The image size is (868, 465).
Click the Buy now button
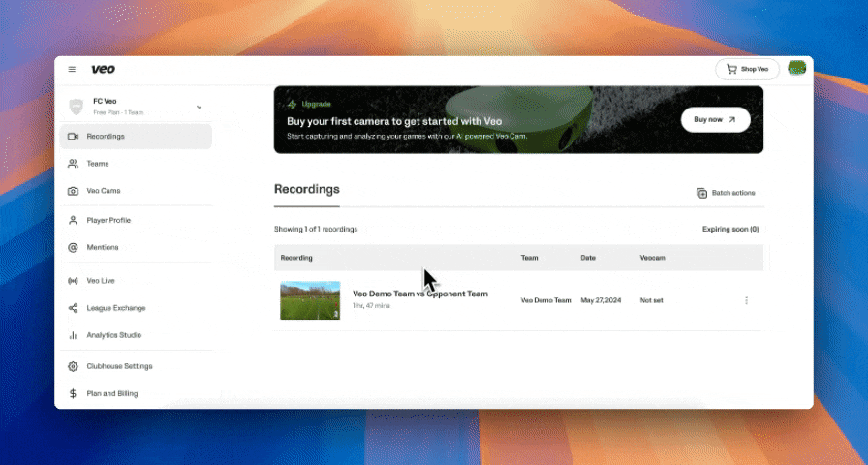[x=715, y=119]
